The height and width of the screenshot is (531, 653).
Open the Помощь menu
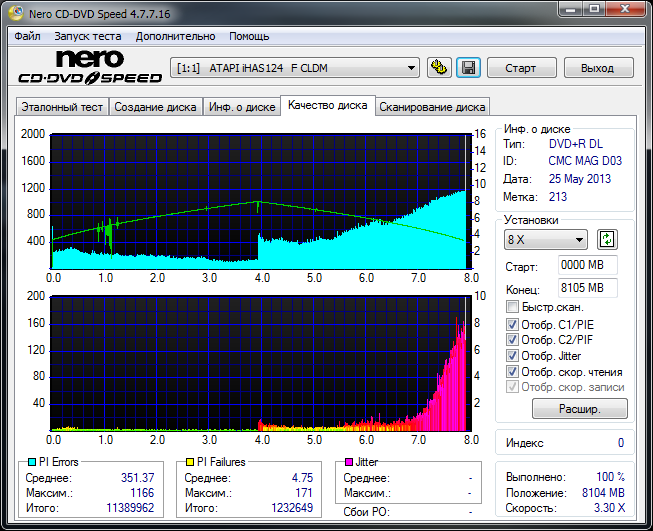[249, 37]
